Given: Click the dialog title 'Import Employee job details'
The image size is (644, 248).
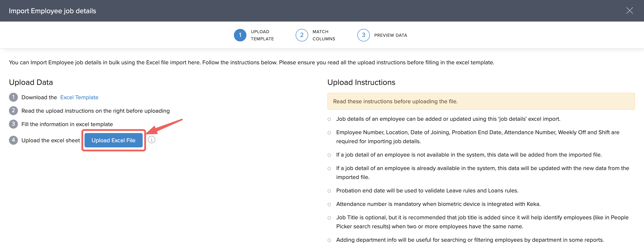Looking at the screenshot, I should [x=52, y=11].
